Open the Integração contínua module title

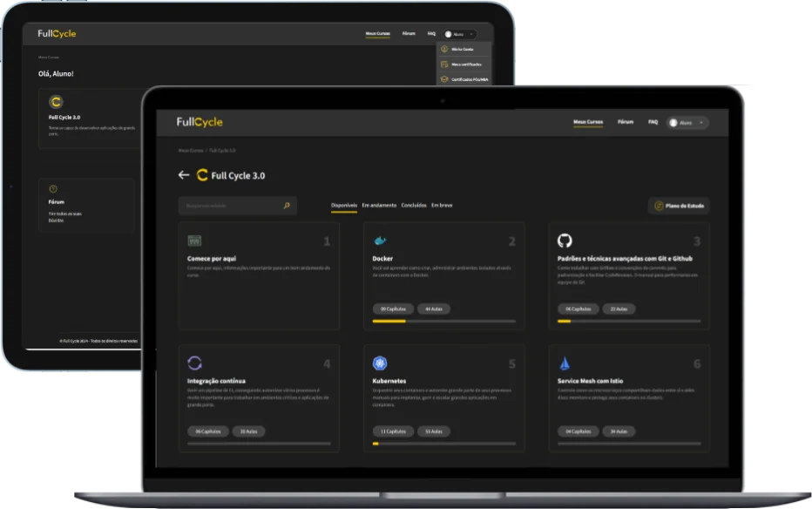click(x=216, y=381)
